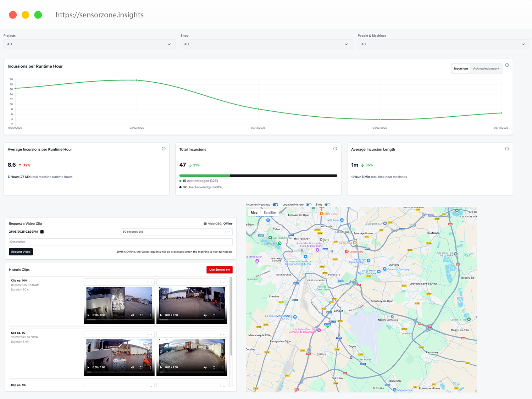
Task: Open the Incursions chart info icon
Action: [507, 65]
